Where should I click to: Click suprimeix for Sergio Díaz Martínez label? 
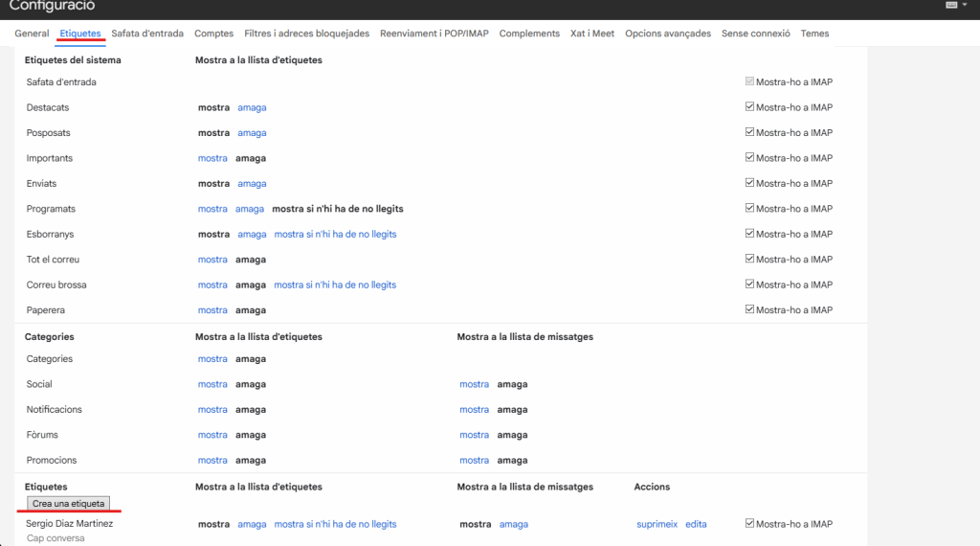click(657, 524)
